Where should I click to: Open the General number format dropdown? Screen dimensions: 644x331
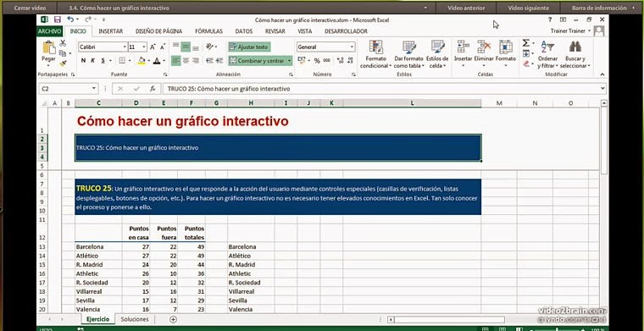point(352,47)
